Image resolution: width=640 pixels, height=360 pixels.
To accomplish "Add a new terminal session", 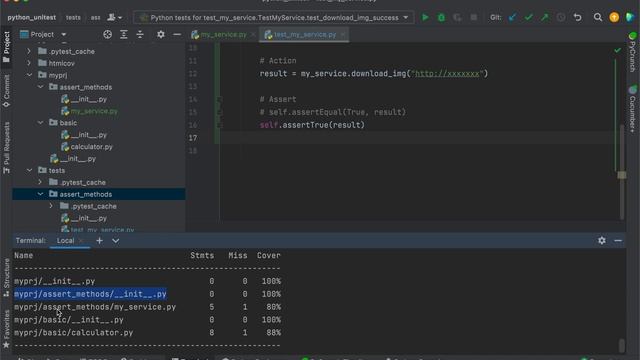I will click(x=99, y=241).
